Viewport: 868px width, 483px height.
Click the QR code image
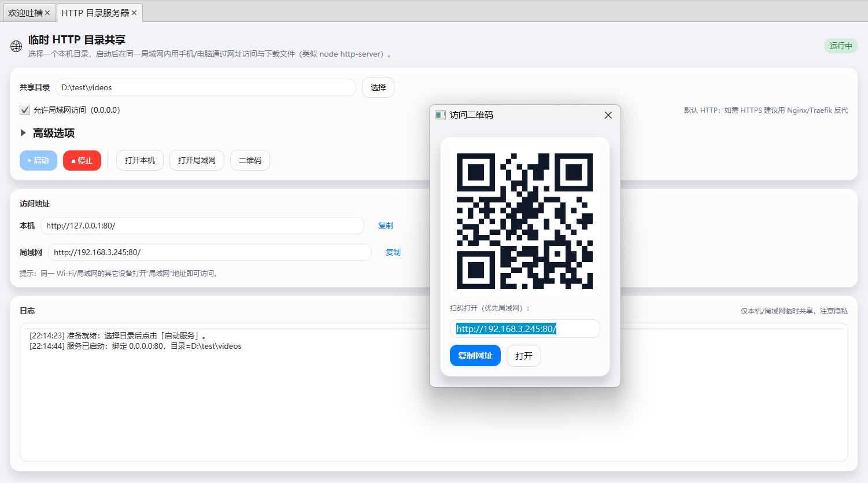coord(525,221)
